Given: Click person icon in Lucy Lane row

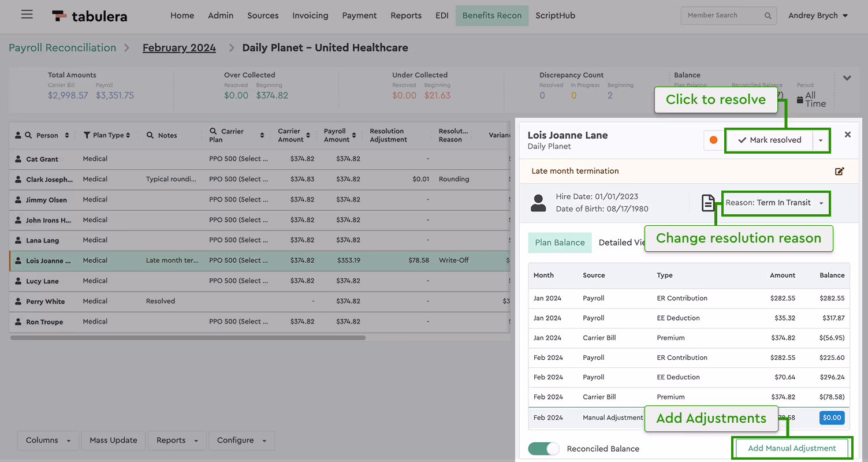Looking at the screenshot, I should pyautogui.click(x=18, y=281).
